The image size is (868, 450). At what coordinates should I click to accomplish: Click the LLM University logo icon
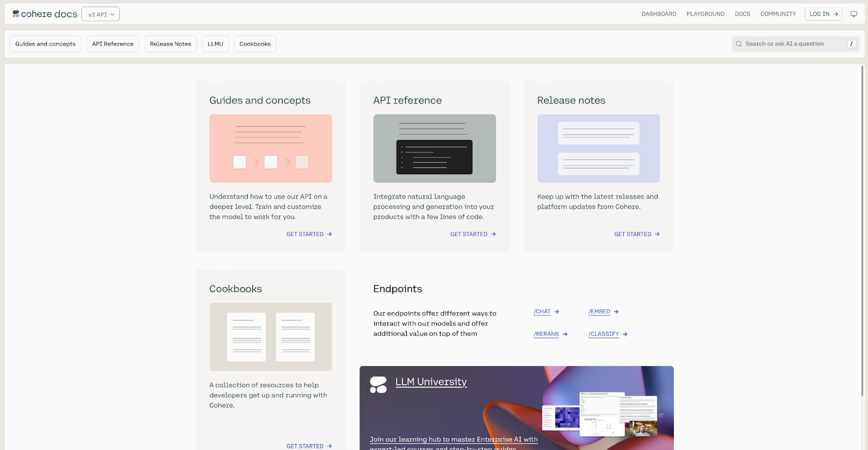pyautogui.click(x=378, y=385)
